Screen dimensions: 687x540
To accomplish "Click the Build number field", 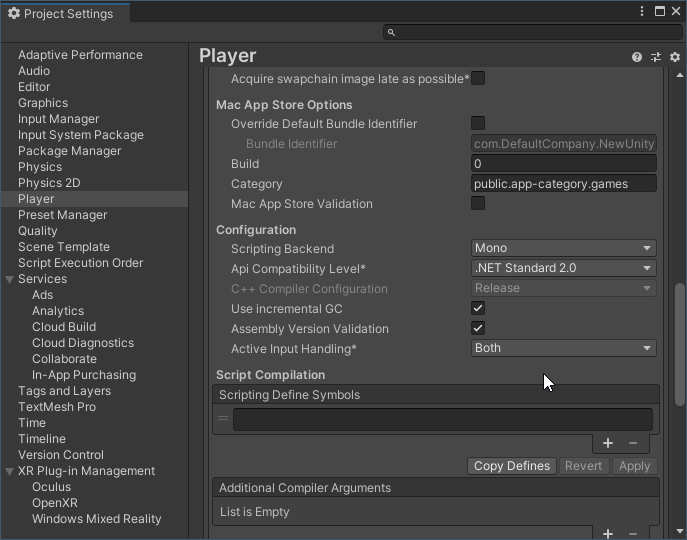I will coord(563,163).
